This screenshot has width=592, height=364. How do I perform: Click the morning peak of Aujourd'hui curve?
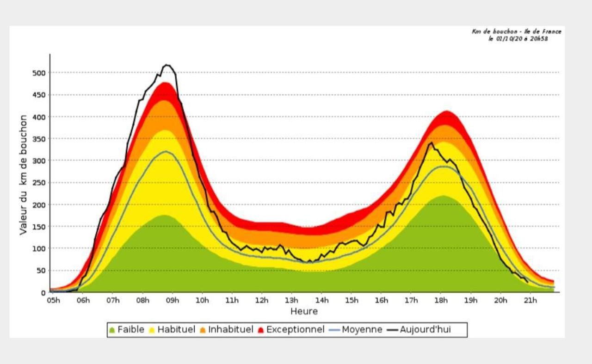click(x=166, y=65)
